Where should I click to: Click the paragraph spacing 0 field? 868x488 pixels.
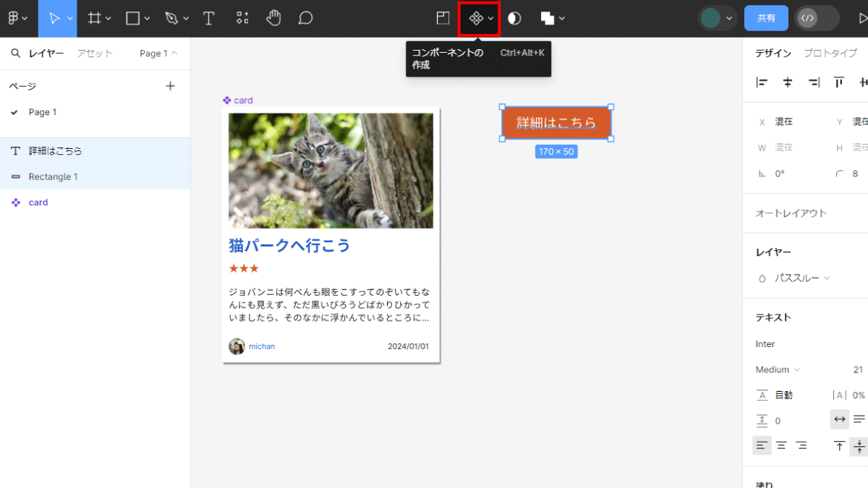click(x=785, y=421)
